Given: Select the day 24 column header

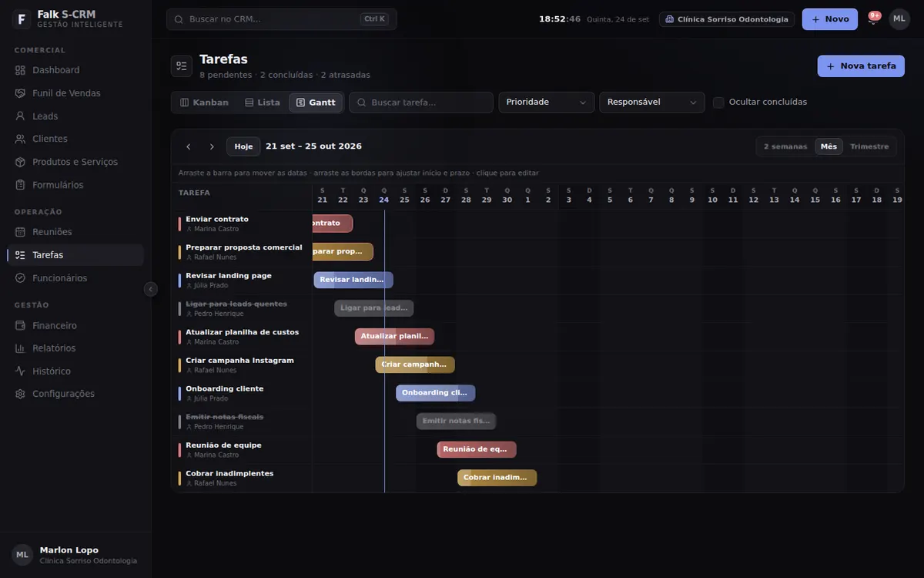Looking at the screenshot, I should (384, 196).
